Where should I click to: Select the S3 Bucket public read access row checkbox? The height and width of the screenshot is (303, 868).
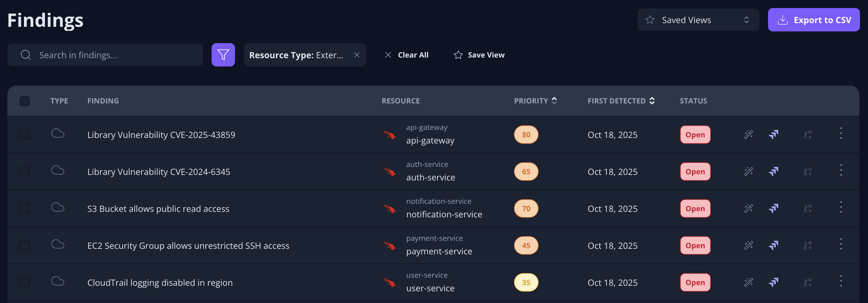(25, 208)
